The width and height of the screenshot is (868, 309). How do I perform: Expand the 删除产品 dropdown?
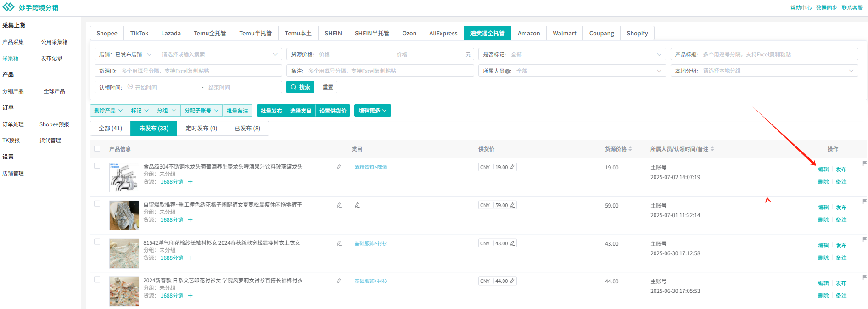(108, 111)
